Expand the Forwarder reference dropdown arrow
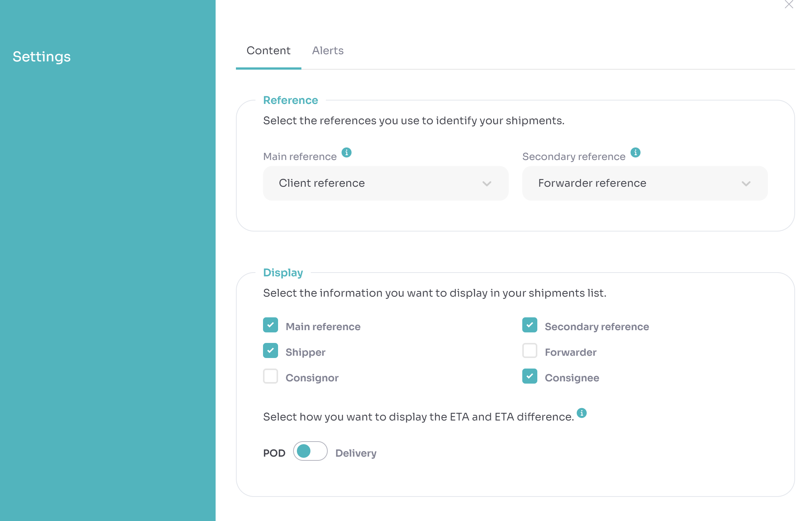812x521 pixels. point(746,184)
